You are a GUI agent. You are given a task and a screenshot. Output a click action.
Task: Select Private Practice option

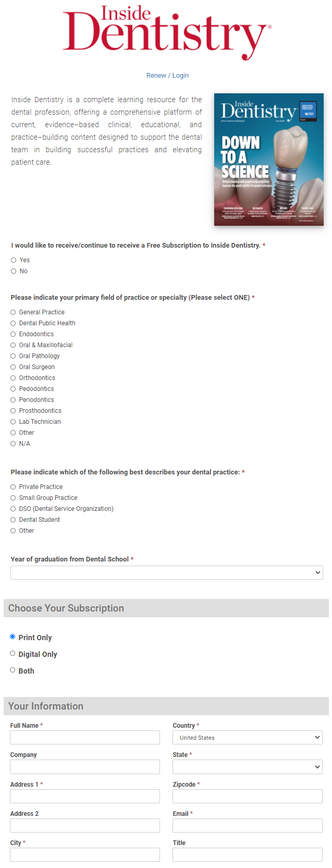[x=13, y=487]
